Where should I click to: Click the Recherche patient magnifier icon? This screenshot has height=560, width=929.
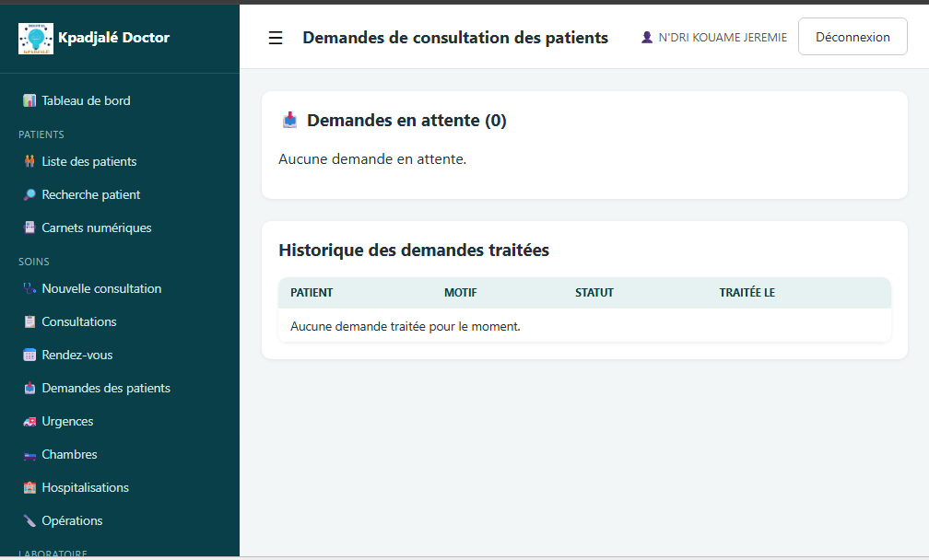click(x=29, y=194)
